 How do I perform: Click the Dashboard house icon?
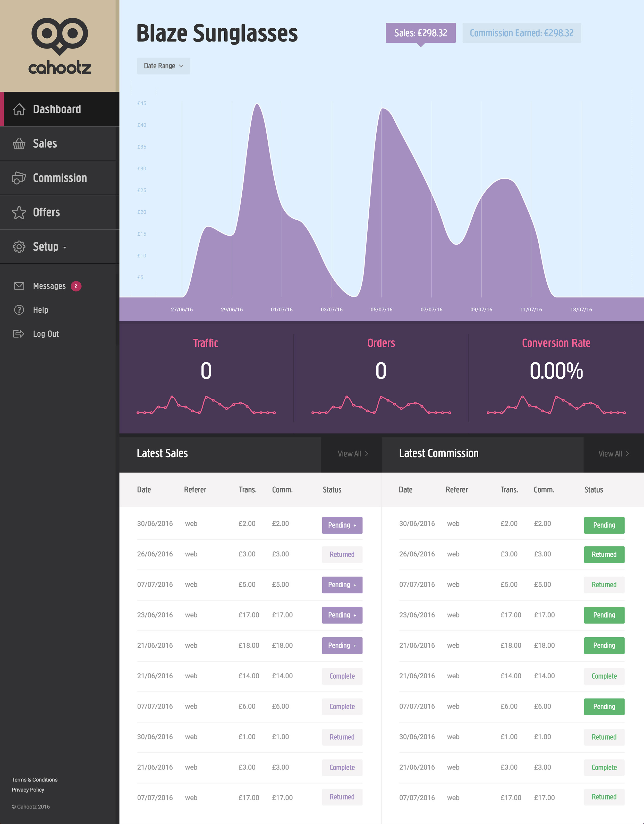coord(19,110)
